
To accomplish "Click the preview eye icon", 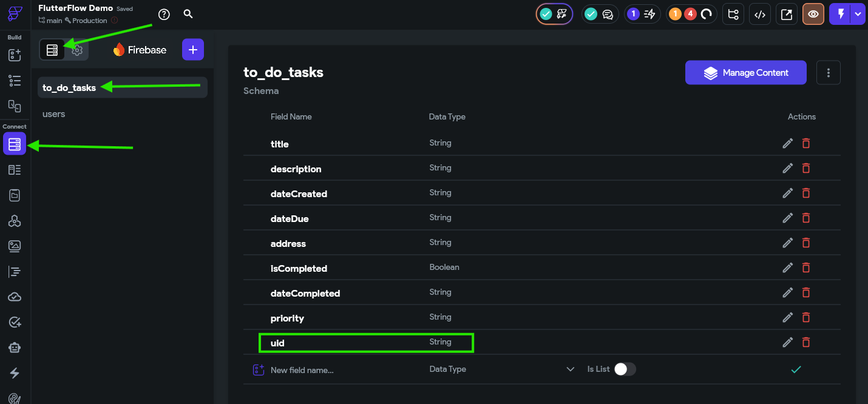I will coord(813,15).
